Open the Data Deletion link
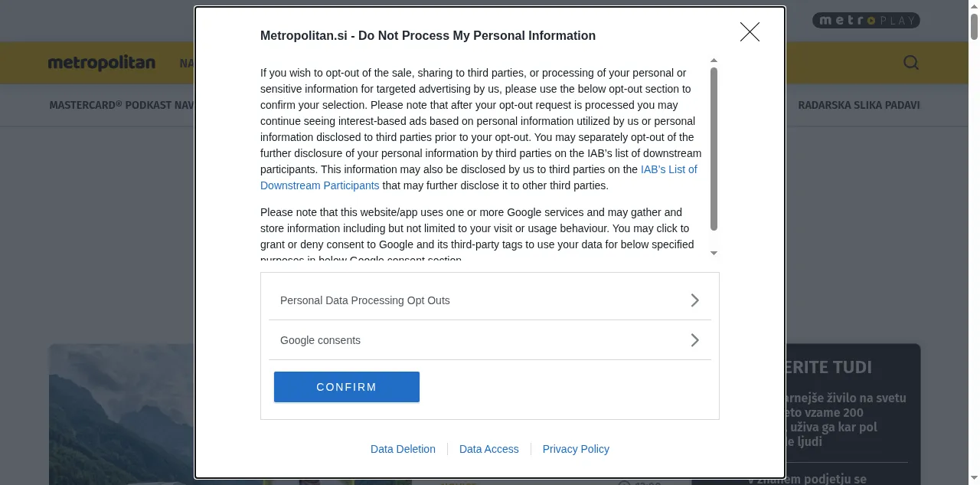980x485 pixels. pos(403,449)
